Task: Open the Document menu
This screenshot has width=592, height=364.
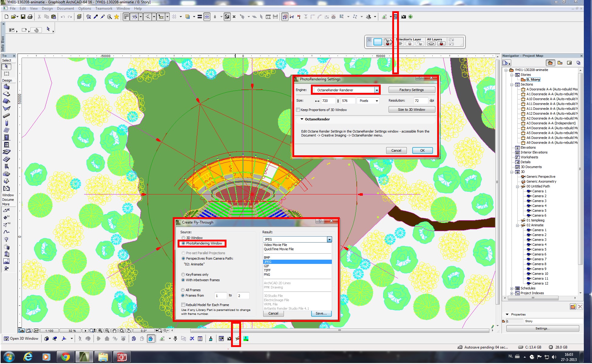Action: (65, 8)
